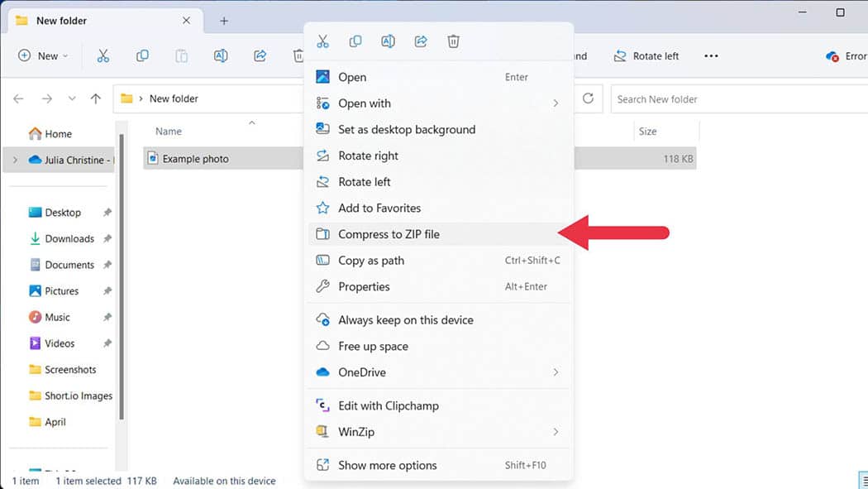Click the pin icon beside Downloads
The image size is (868, 489).
(107, 238)
